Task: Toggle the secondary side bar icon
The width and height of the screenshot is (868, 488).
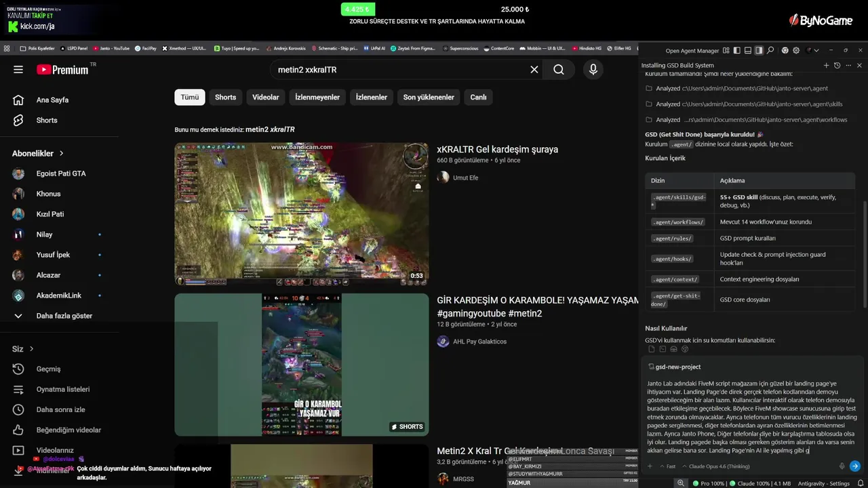Action: (x=759, y=50)
